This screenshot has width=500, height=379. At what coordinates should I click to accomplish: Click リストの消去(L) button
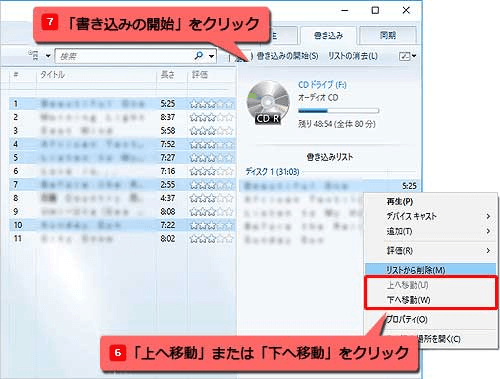point(353,56)
